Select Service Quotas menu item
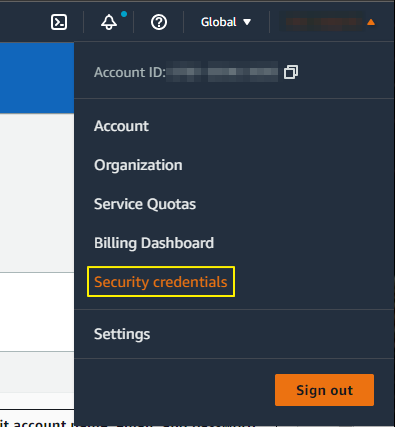 point(145,204)
